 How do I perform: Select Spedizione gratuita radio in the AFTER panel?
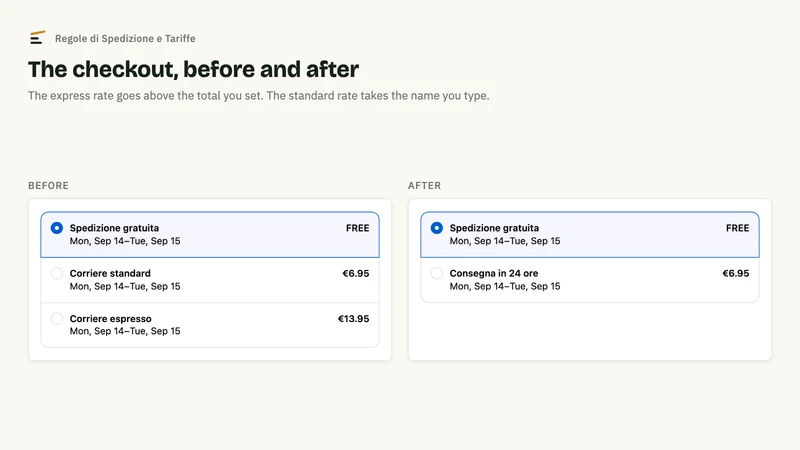pos(437,228)
